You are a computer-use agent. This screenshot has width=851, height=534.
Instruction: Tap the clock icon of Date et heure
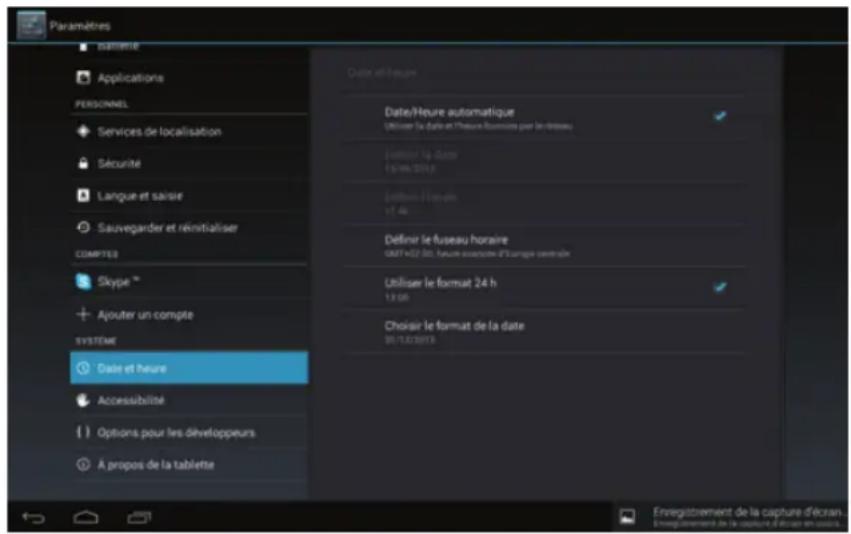(x=83, y=368)
